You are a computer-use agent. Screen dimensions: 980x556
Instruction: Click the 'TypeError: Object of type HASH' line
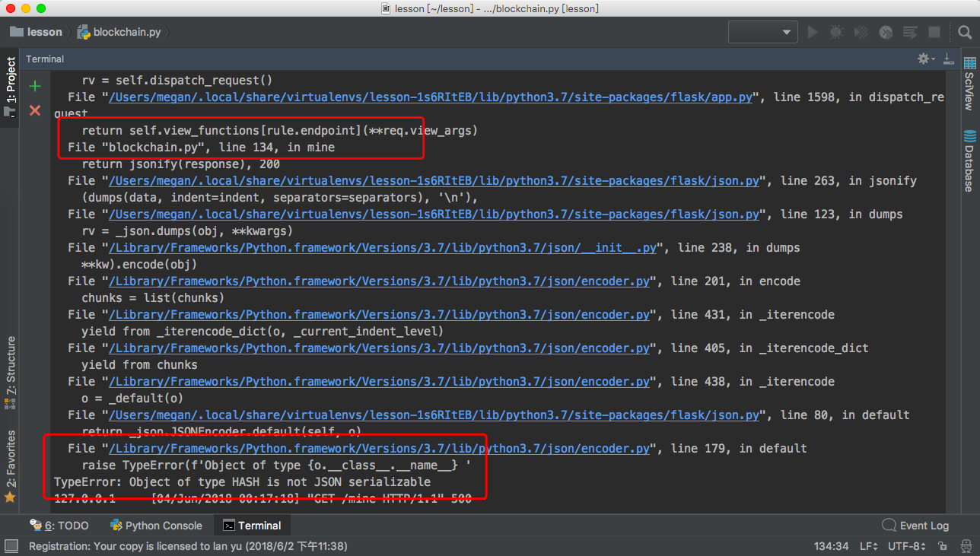[242, 481]
